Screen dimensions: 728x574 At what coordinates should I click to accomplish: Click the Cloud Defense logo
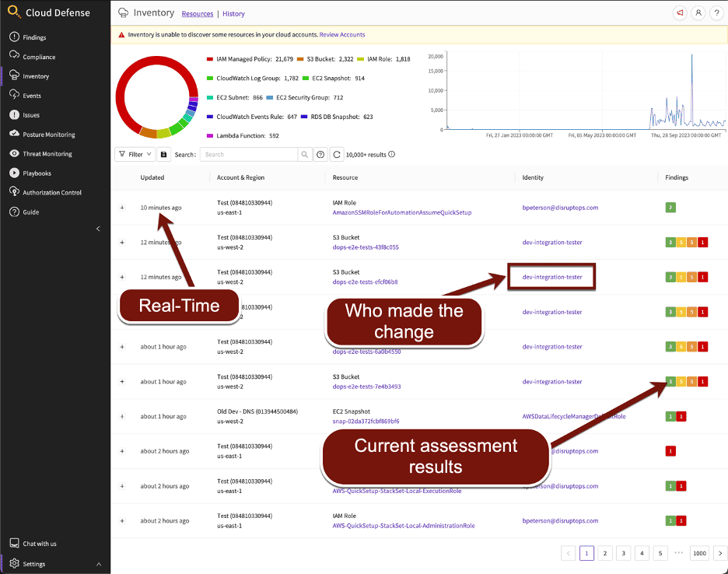pos(15,12)
